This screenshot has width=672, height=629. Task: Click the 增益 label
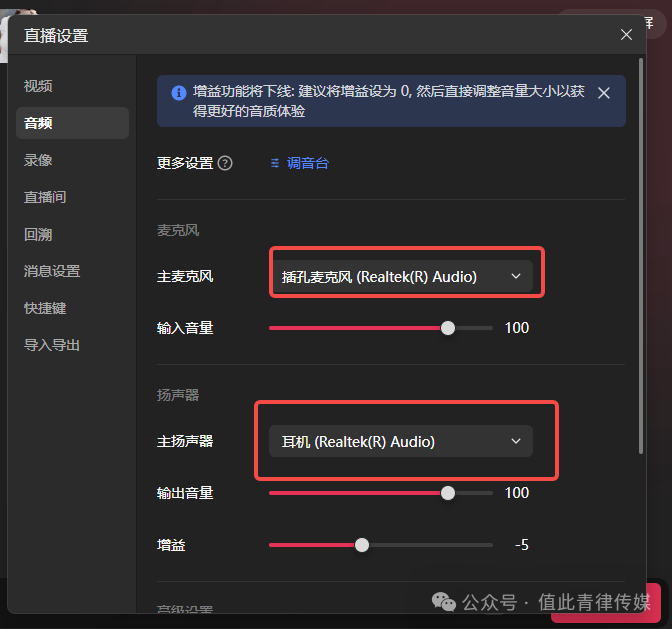[x=171, y=545]
